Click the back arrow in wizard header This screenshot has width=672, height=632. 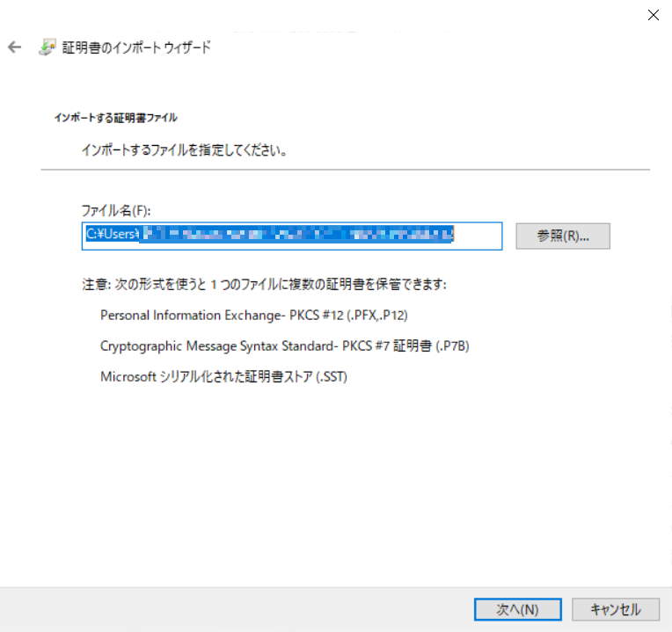(x=14, y=47)
